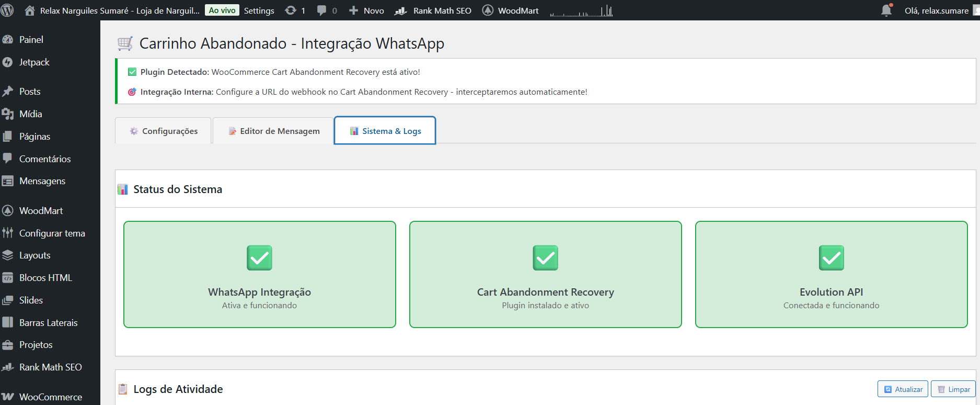Click the Rank Math SEO chart icon in admin bar
980x405 pixels.
(x=401, y=10)
